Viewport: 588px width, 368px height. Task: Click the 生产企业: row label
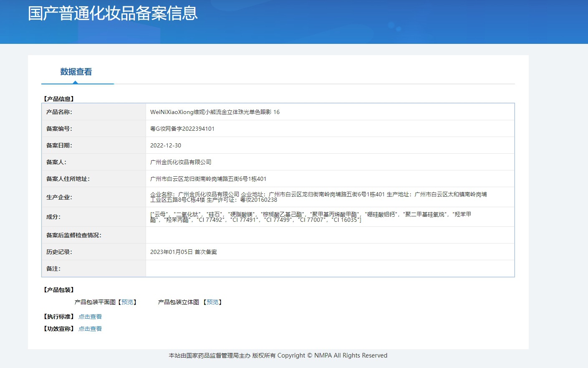tap(59, 197)
